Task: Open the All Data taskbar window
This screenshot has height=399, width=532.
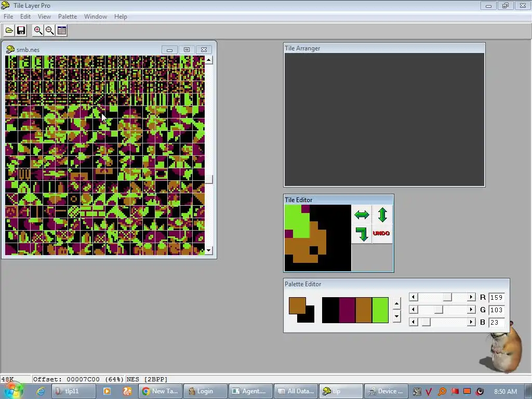Action: tap(296, 391)
